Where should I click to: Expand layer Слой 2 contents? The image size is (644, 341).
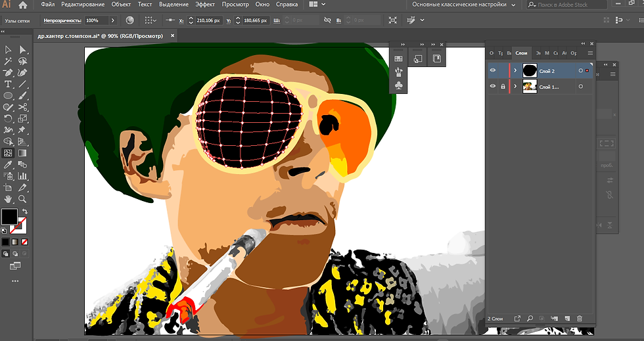[x=515, y=71]
